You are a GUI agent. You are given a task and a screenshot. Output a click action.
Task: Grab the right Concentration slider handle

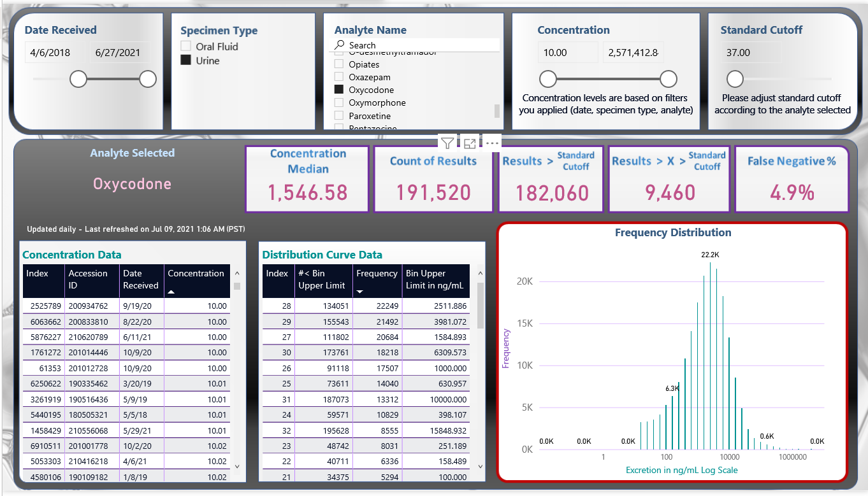[669, 79]
